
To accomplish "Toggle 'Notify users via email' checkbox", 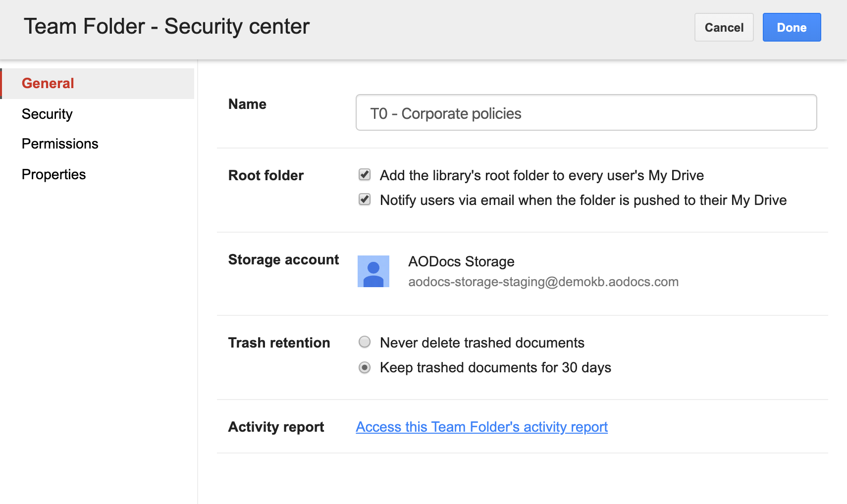I will pos(365,200).
